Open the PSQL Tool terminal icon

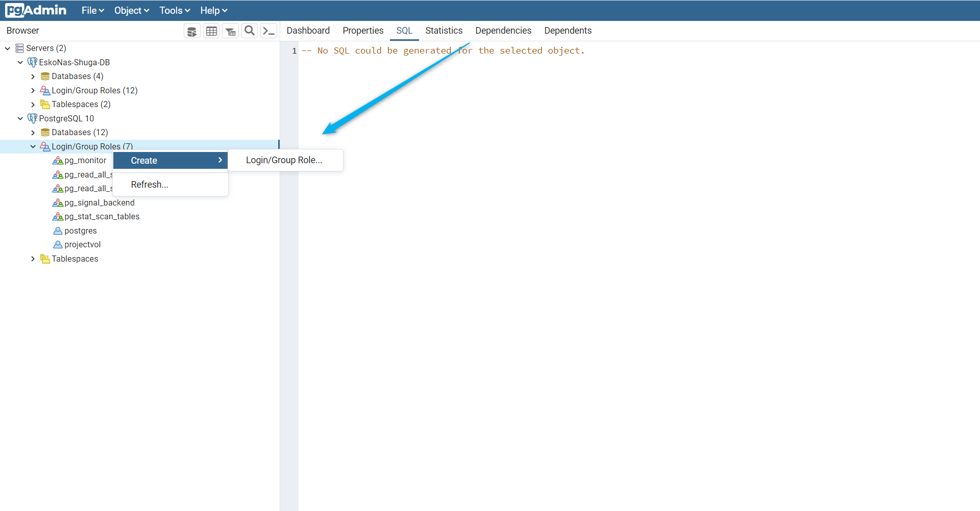[269, 31]
